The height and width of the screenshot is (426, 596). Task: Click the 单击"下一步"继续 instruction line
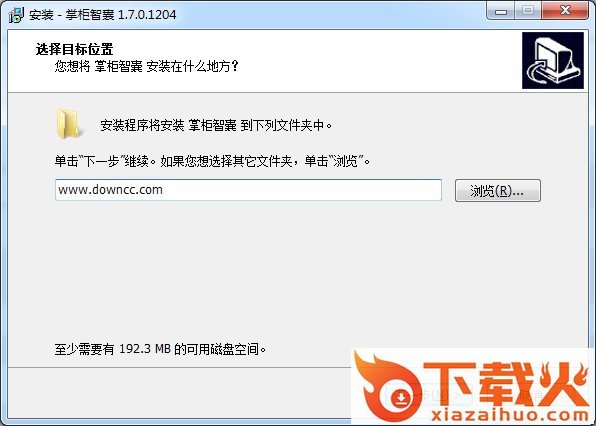coord(212,161)
